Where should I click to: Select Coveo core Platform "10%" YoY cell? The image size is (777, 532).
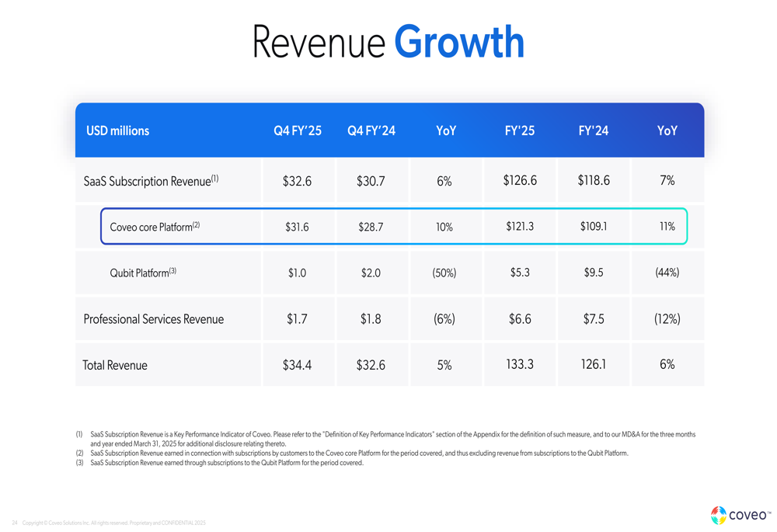coord(444,227)
